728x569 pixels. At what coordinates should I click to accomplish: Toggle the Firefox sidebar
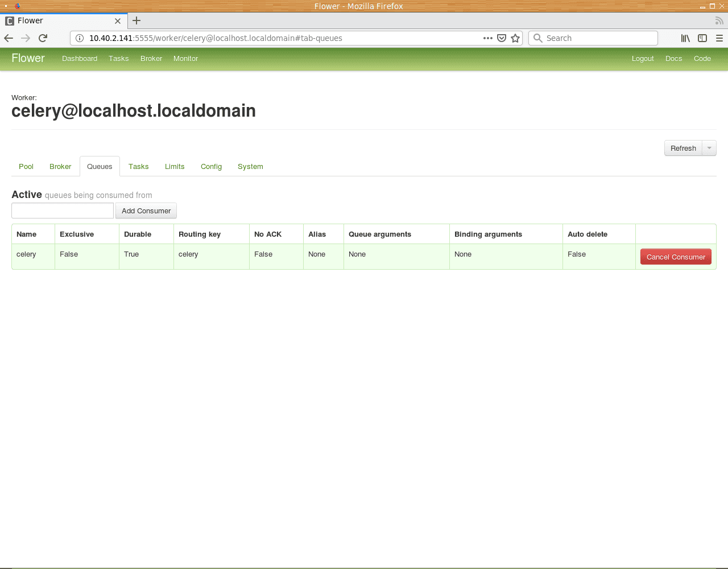[x=702, y=38]
